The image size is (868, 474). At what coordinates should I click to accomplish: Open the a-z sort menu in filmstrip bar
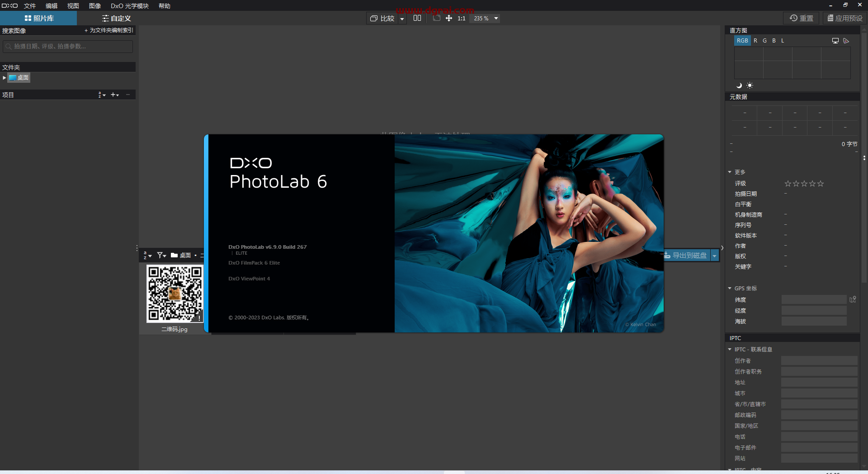tap(147, 256)
